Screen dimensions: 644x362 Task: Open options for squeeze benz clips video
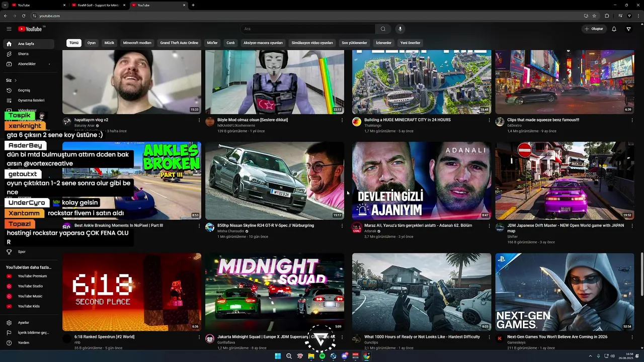(x=632, y=120)
